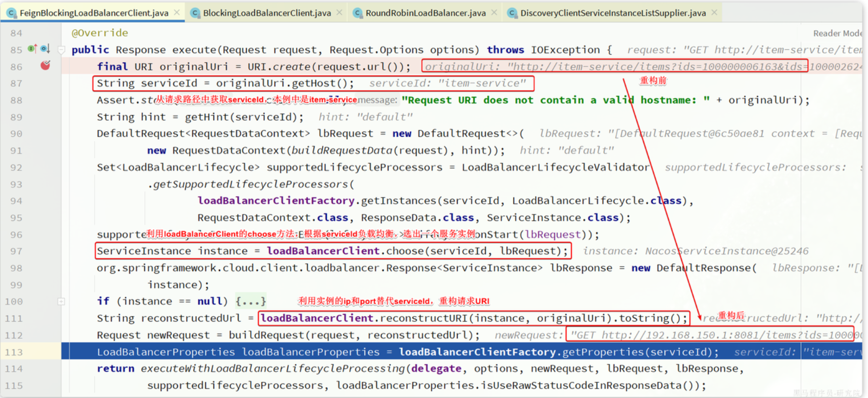Close the RoundRobinLoadBalancer.java tab

(x=494, y=13)
